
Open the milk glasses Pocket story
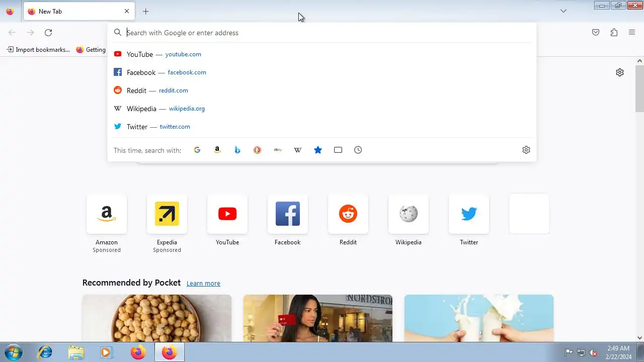pyautogui.click(x=479, y=318)
